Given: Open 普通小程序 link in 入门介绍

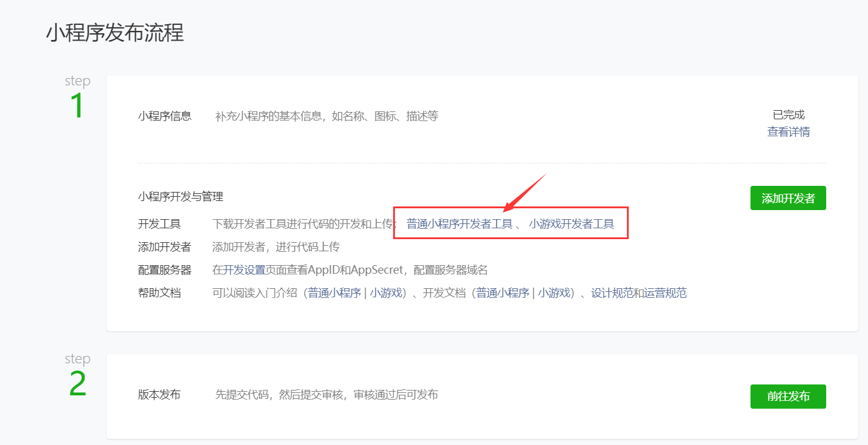Looking at the screenshot, I should [334, 293].
